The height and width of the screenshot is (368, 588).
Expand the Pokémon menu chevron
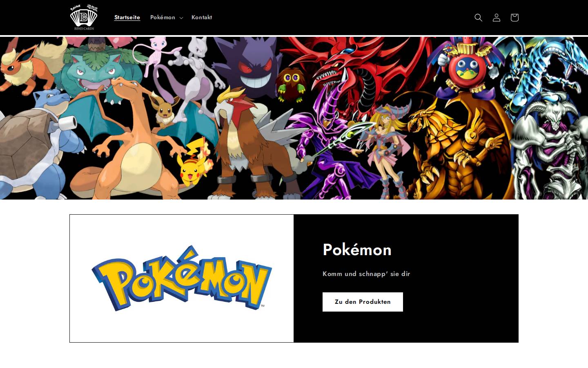click(181, 18)
